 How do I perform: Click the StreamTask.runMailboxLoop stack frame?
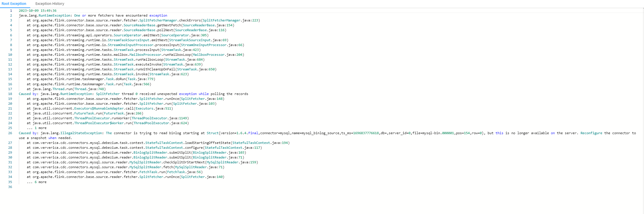116,60
